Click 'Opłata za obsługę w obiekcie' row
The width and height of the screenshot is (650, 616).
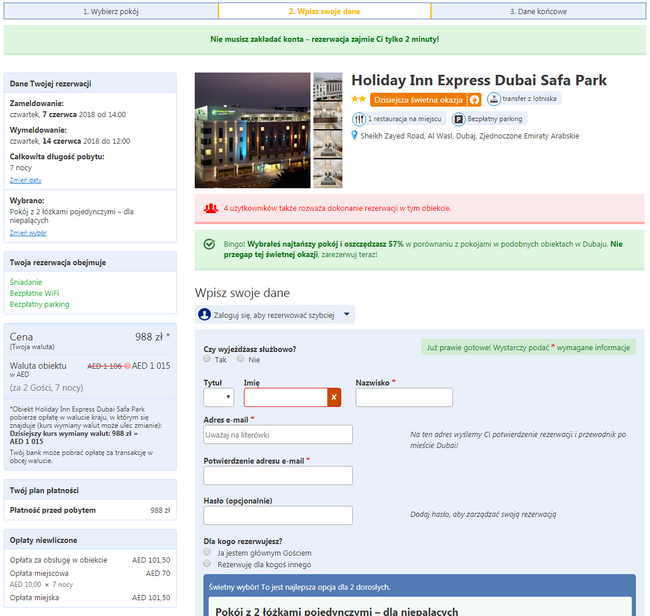[x=90, y=560]
